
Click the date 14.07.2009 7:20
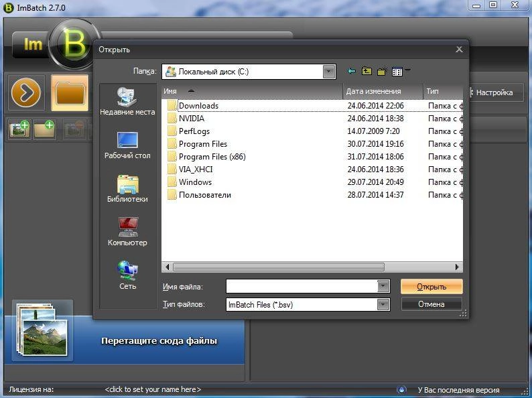pos(373,131)
